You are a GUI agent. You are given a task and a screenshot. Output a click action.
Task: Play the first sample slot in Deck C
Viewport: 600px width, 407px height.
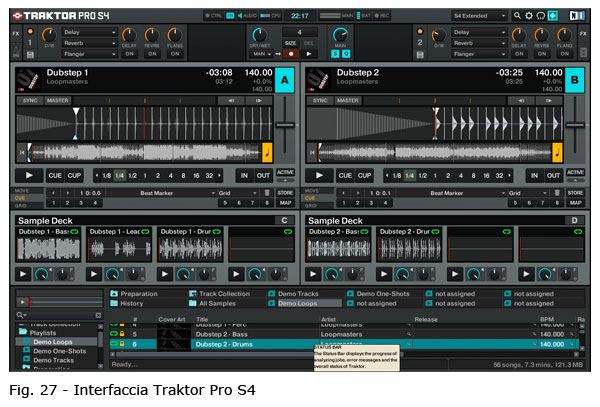24,273
